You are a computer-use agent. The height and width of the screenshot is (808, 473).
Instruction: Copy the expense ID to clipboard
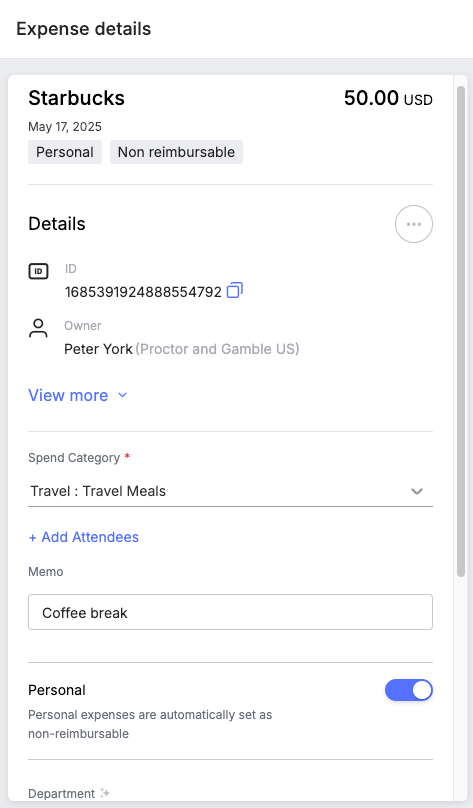coord(235,290)
